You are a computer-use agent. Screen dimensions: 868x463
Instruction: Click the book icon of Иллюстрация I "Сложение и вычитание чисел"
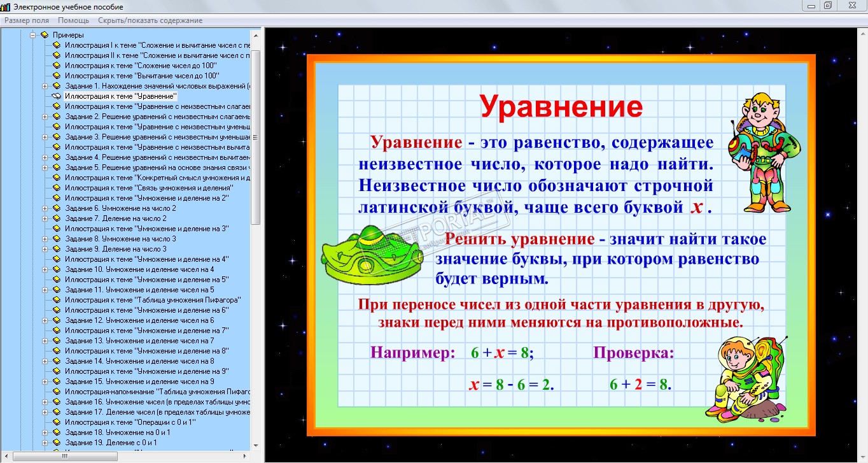pyautogui.click(x=56, y=45)
